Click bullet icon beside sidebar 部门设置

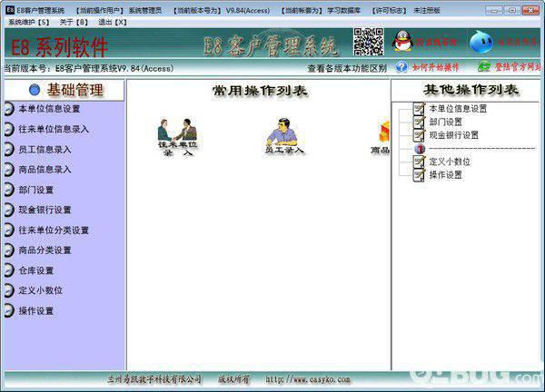(9, 190)
